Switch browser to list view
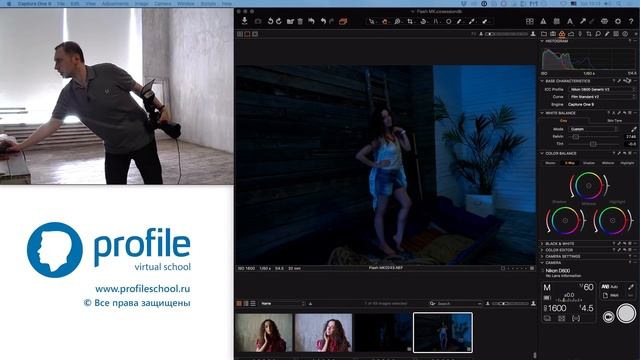This screenshot has height=360, width=640. pyautogui.click(x=253, y=303)
